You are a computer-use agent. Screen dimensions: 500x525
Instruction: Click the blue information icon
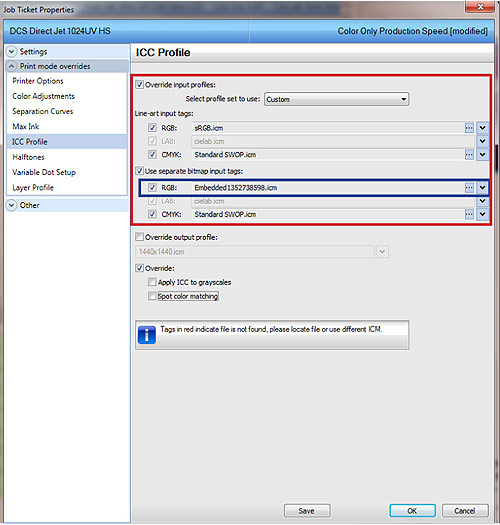coord(147,335)
